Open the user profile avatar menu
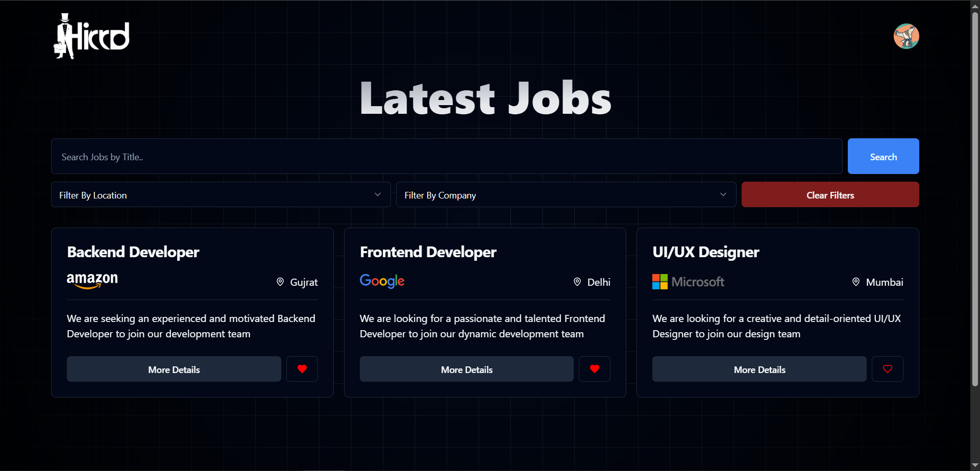The image size is (980, 471). pyautogui.click(x=906, y=36)
